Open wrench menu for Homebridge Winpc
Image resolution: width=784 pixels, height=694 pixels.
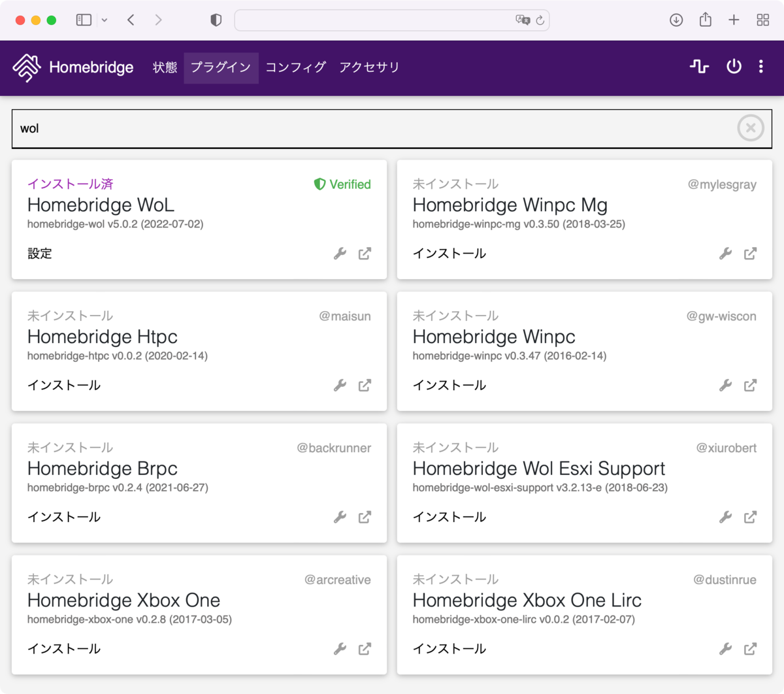(725, 386)
